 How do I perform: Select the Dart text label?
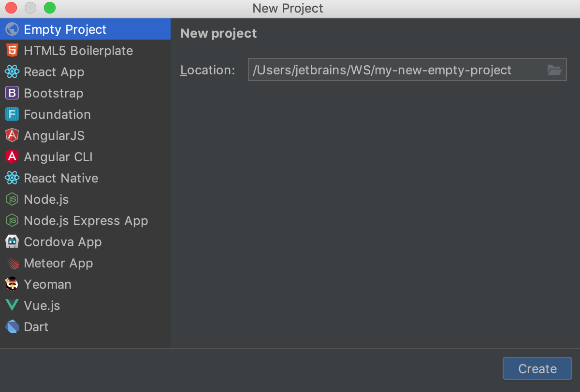[36, 327]
